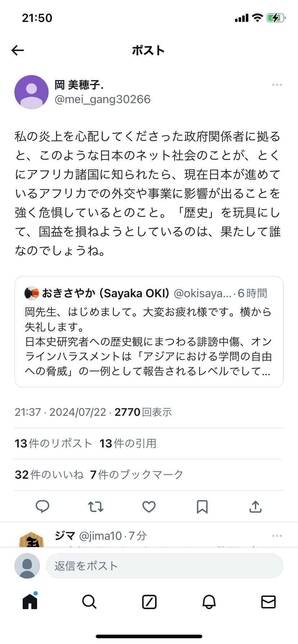Go to the Home tab

coord(30,601)
